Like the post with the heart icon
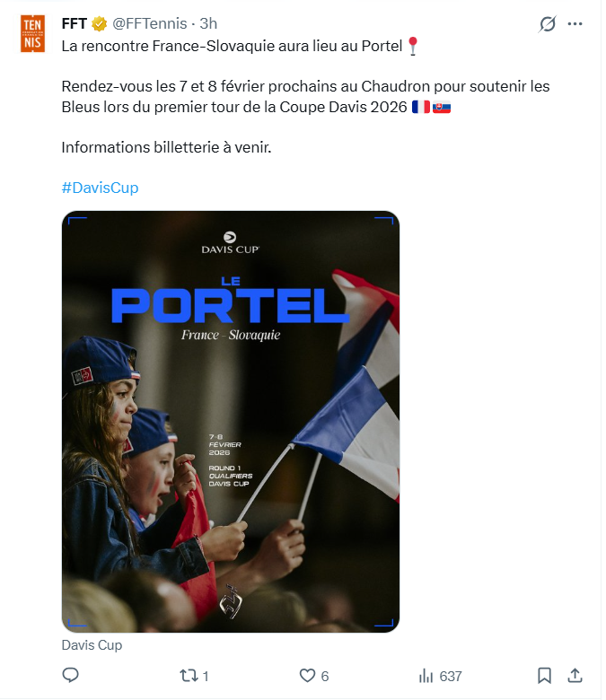Screen dimensions: 606x700 307,675
